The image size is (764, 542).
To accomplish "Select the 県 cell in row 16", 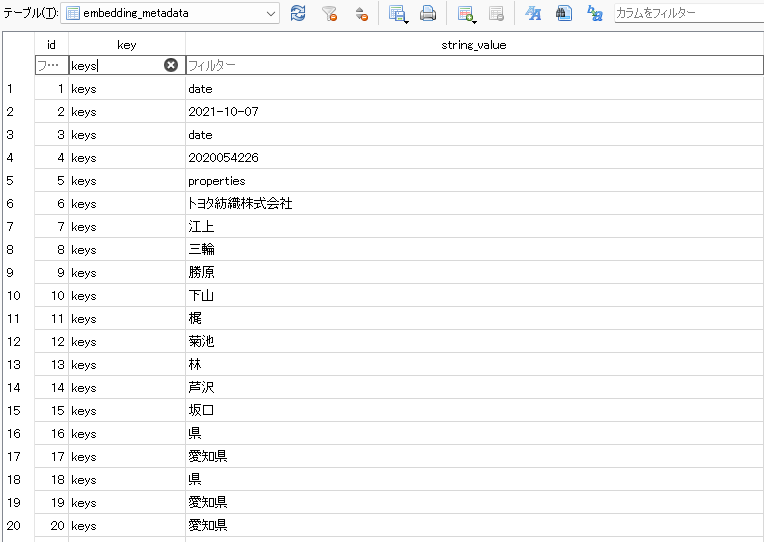I will tap(474, 433).
